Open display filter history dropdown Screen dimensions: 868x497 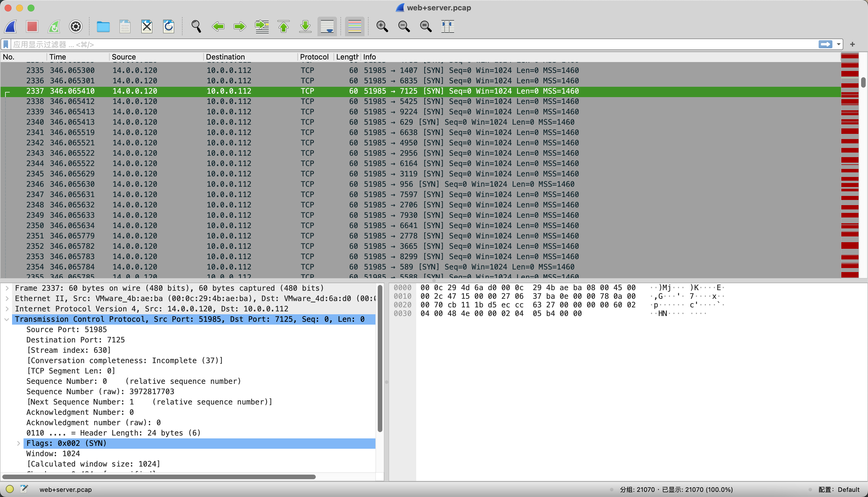pos(838,44)
